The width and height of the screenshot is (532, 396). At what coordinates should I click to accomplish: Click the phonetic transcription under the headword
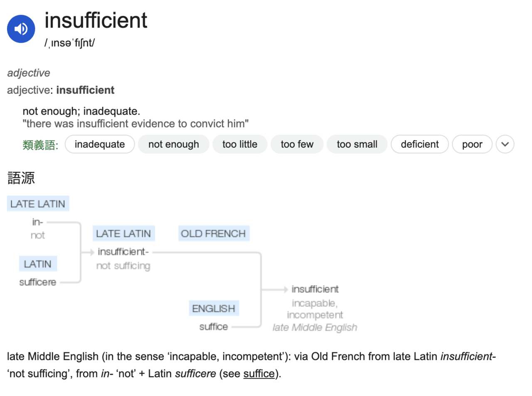[69, 43]
